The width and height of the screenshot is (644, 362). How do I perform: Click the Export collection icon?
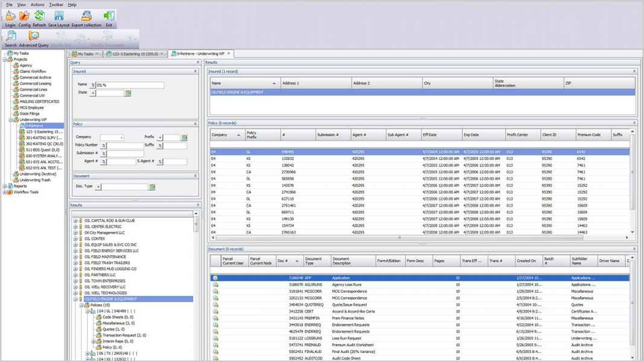tap(86, 16)
